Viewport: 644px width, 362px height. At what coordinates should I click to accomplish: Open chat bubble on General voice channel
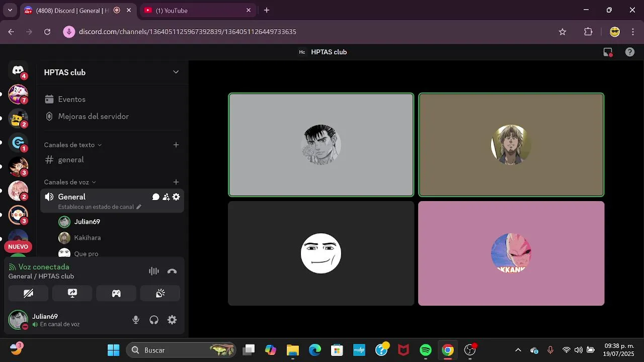click(156, 197)
